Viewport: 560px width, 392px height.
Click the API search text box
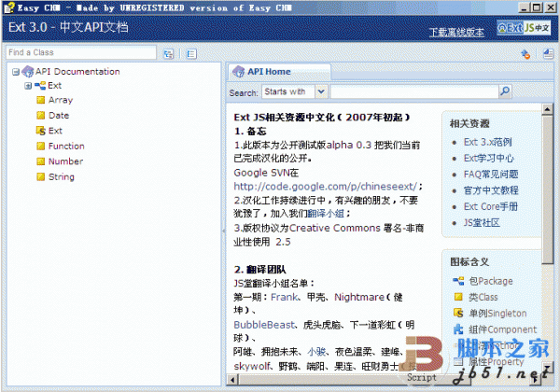click(x=414, y=91)
